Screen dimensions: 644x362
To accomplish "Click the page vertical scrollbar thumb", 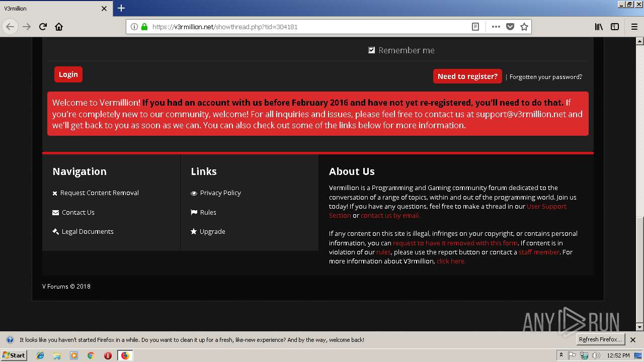I will point(639,269).
